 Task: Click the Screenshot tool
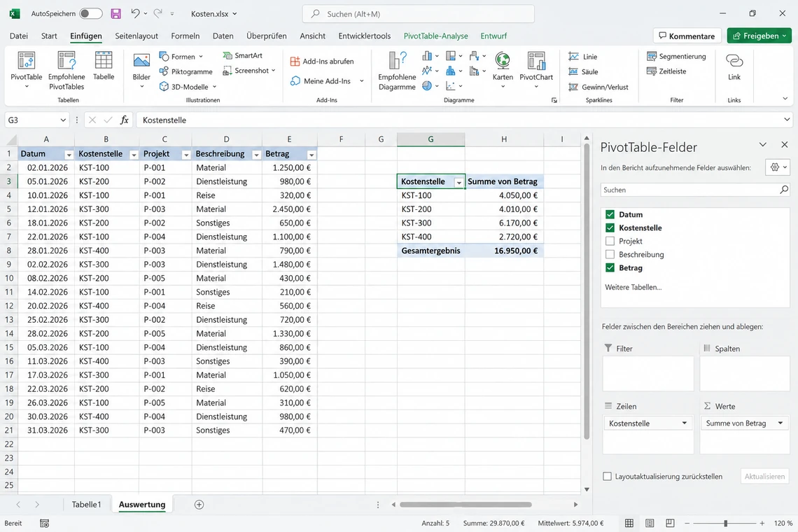(249, 71)
